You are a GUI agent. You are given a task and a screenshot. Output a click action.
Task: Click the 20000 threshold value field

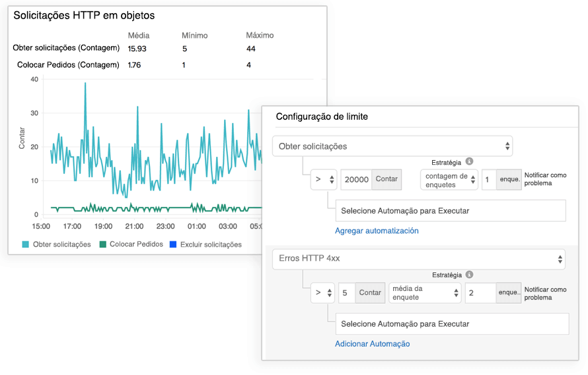tap(357, 179)
